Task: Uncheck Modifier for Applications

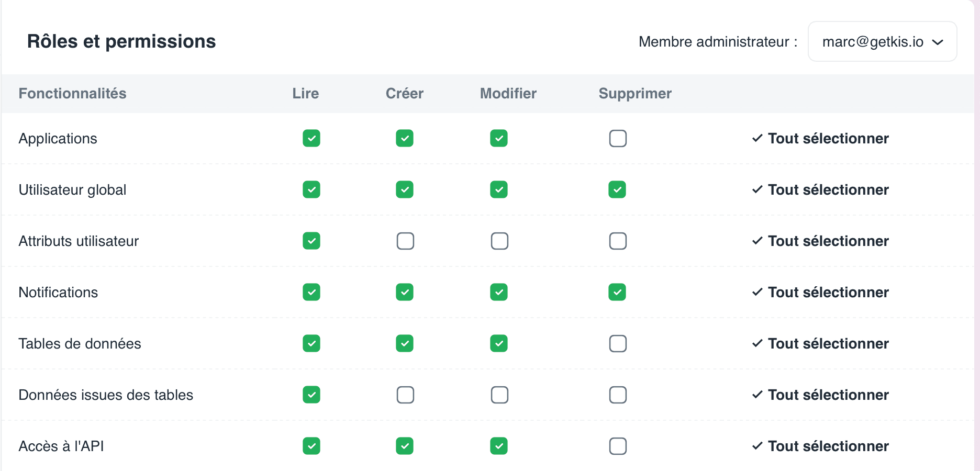Action: pyautogui.click(x=499, y=138)
